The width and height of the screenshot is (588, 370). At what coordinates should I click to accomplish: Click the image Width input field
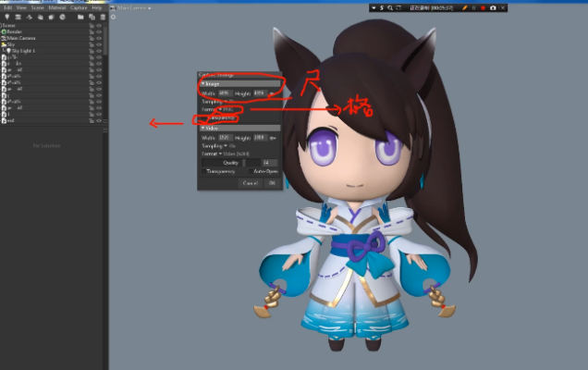(225, 93)
